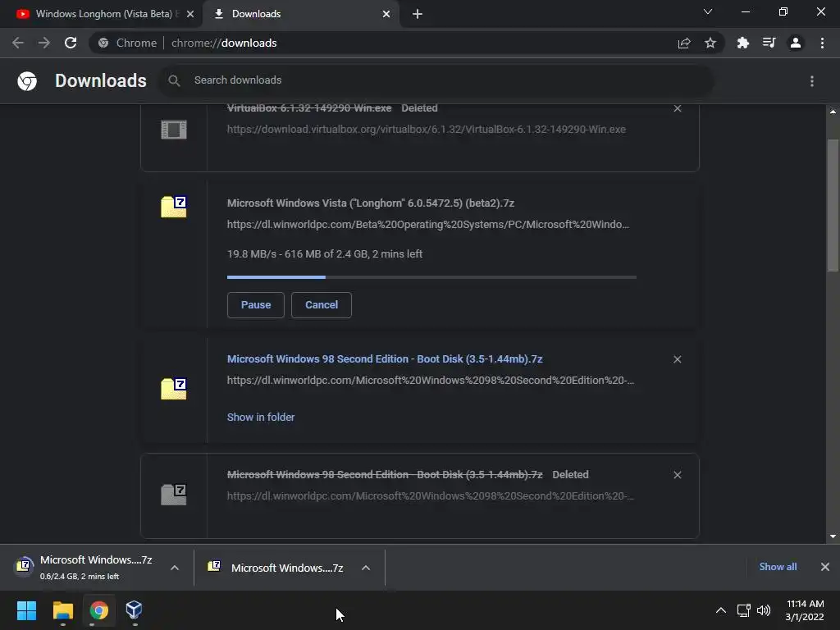Bookmark this page with the star icon
The width and height of the screenshot is (840, 630).
coord(710,43)
